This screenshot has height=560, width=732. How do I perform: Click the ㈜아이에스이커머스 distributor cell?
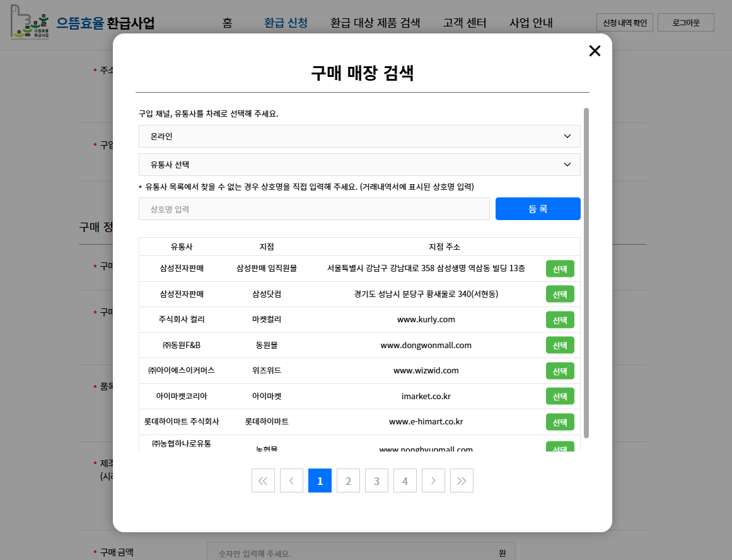click(182, 370)
